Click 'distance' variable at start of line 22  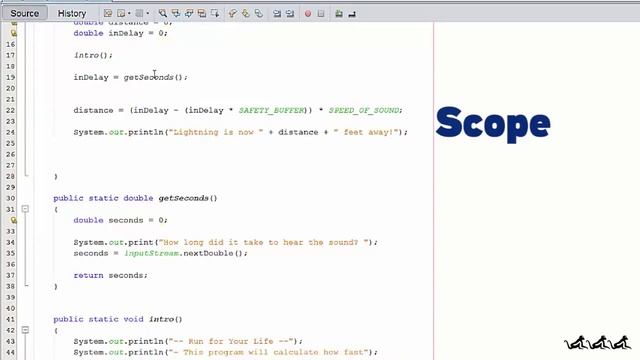[93, 110]
